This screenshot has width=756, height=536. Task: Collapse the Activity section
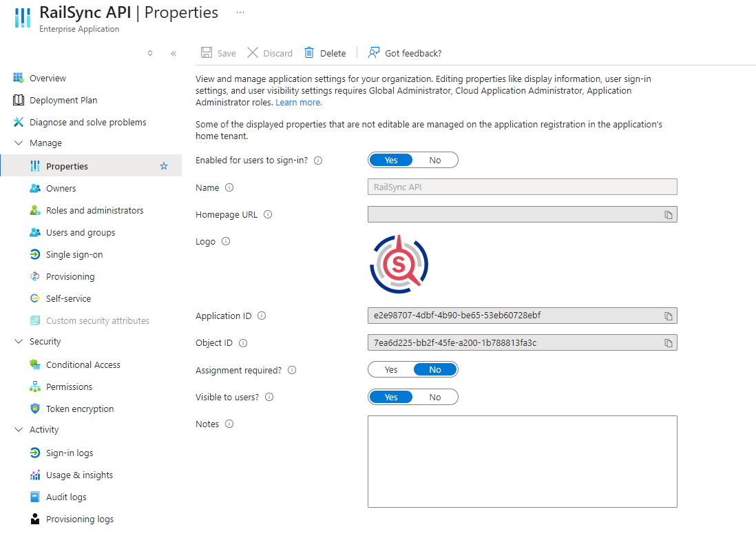19,430
